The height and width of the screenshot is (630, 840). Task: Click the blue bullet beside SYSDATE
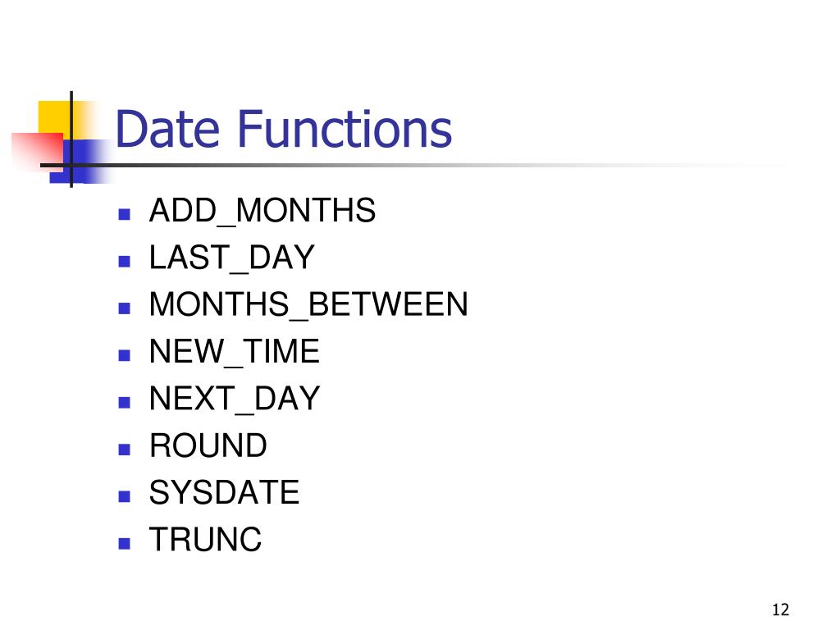(125, 496)
